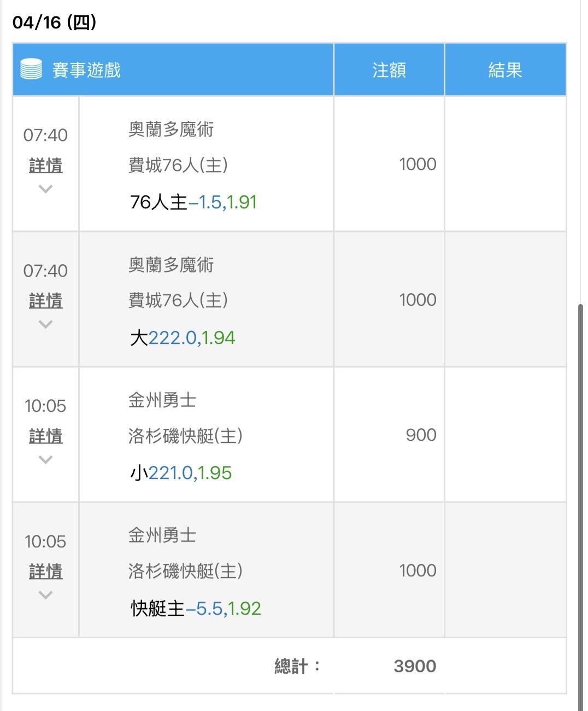Click the 900 stake amount
The width and height of the screenshot is (588, 711).
coord(421,435)
